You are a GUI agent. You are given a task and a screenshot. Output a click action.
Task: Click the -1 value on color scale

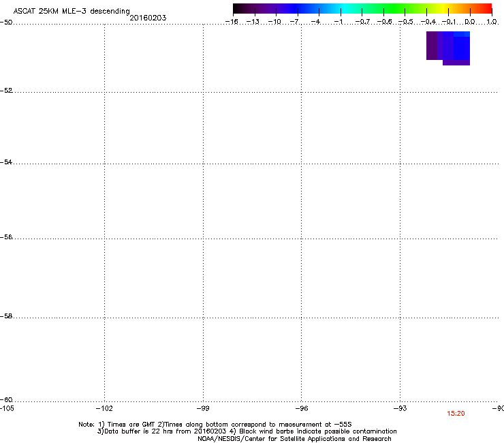pos(338,22)
